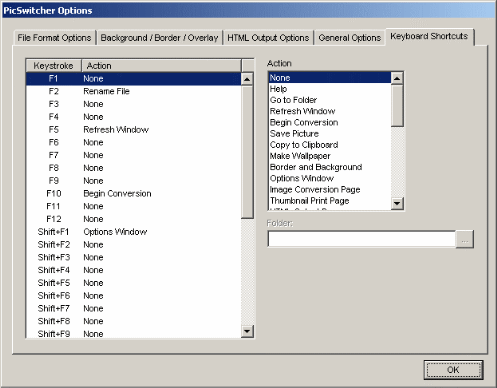Select the F7 keystroke row
This screenshot has width=497, height=388.
(134, 155)
